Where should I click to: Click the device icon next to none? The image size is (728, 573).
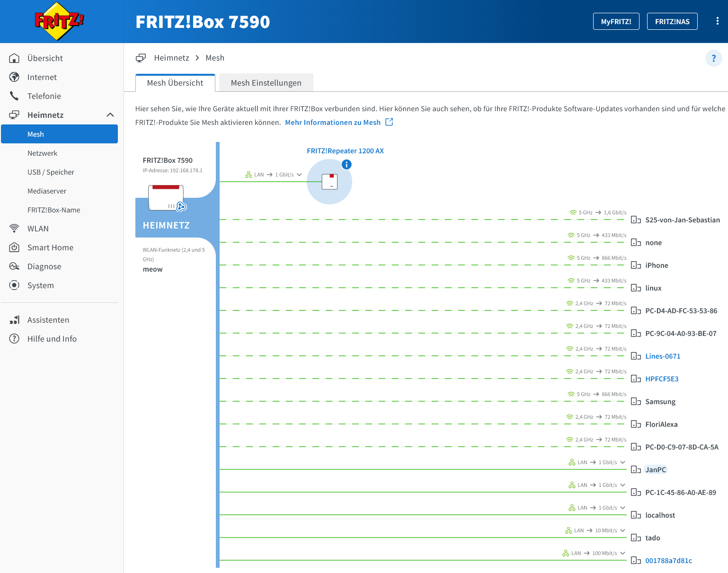point(636,243)
